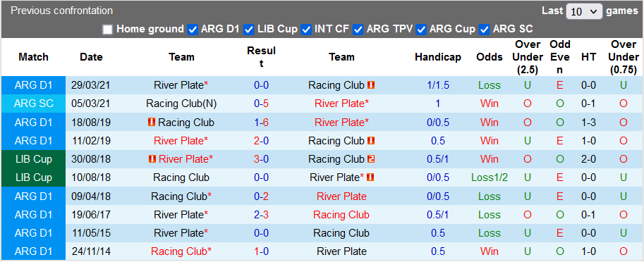Open the 2-3 result on 19/06/17
This screenshot has height=262, width=644.
click(x=261, y=214)
